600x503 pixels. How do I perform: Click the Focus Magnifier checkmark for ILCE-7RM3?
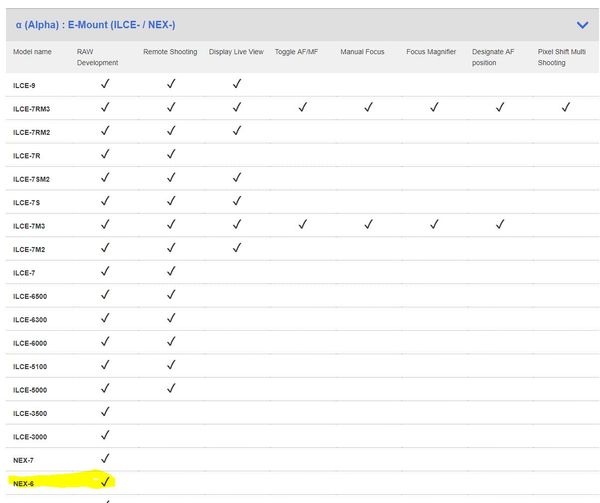coord(434,107)
